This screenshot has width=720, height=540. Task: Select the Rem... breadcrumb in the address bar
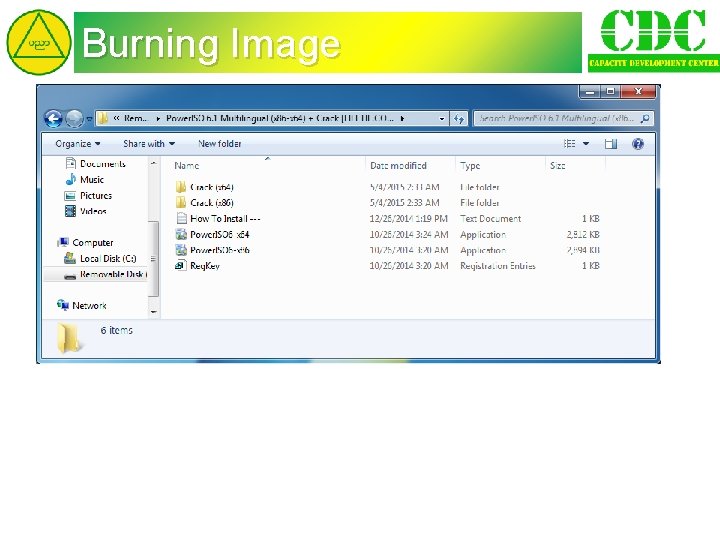[x=136, y=118]
